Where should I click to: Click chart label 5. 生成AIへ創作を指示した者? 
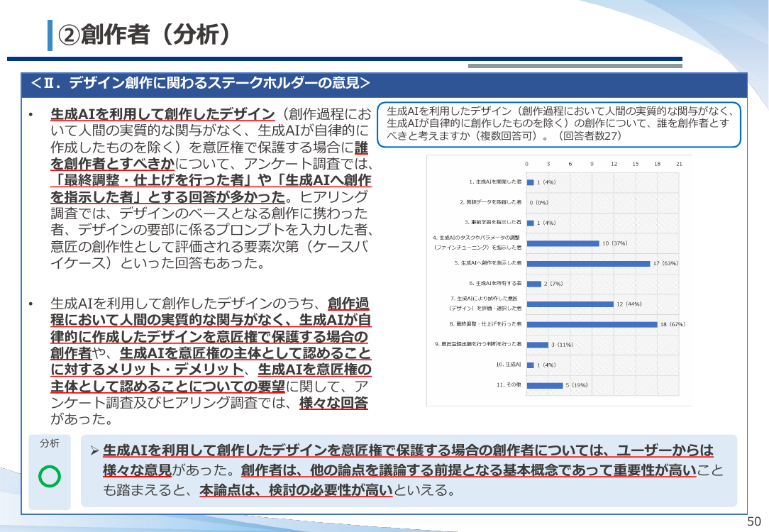tap(488, 263)
